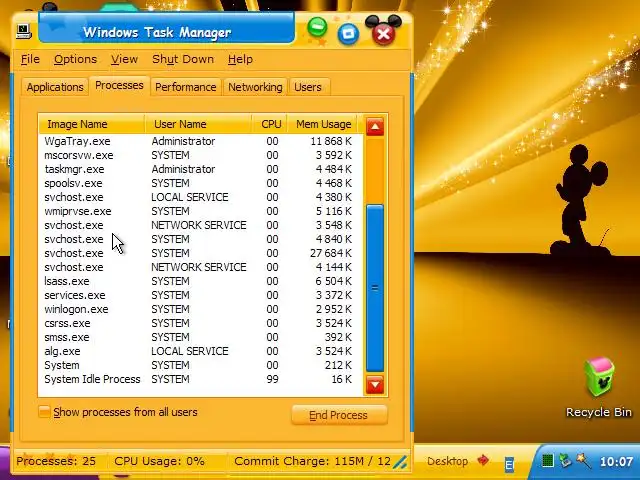Click the 392 K memory value
Image resolution: width=640 pixels, height=480 pixels.
[337, 337]
